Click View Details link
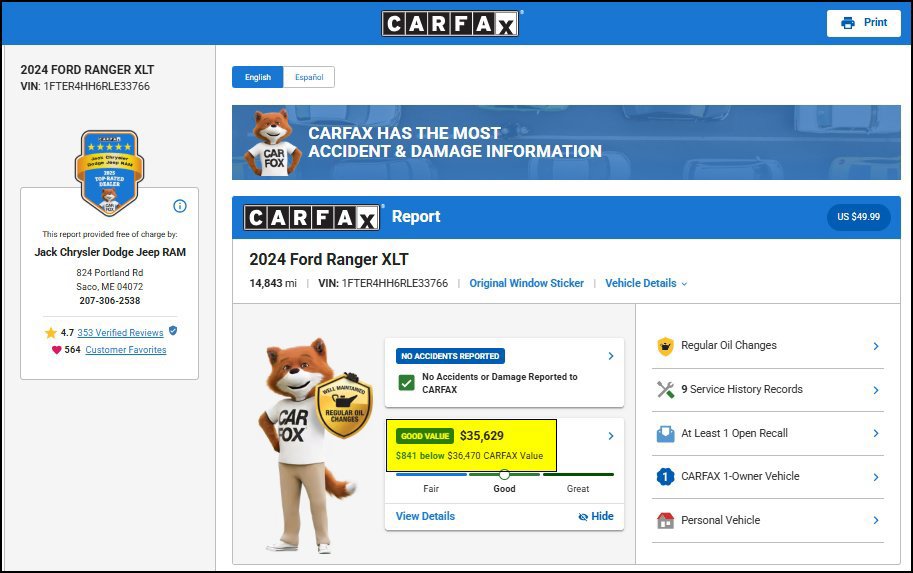The width and height of the screenshot is (913, 573). [x=425, y=516]
